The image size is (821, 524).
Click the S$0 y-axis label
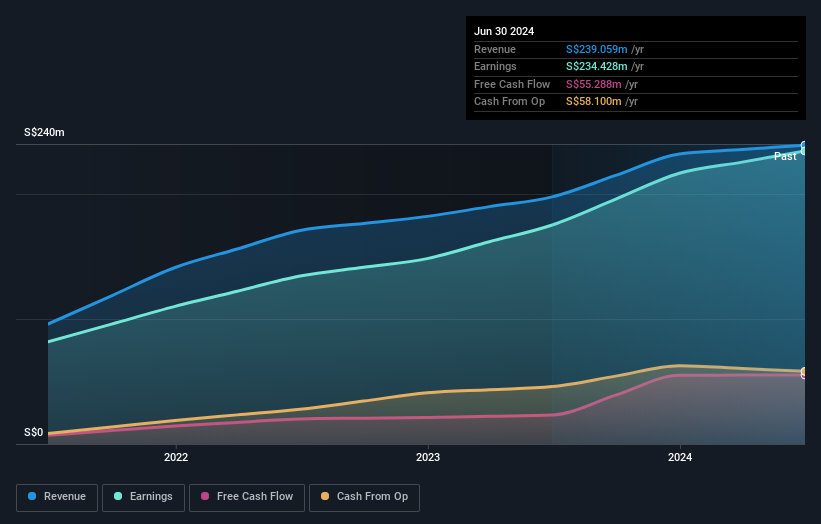(x=34, y=432)
